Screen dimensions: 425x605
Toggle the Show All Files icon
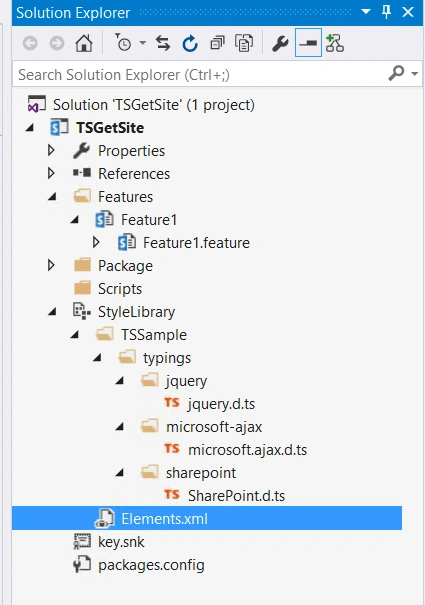point(244,43)
